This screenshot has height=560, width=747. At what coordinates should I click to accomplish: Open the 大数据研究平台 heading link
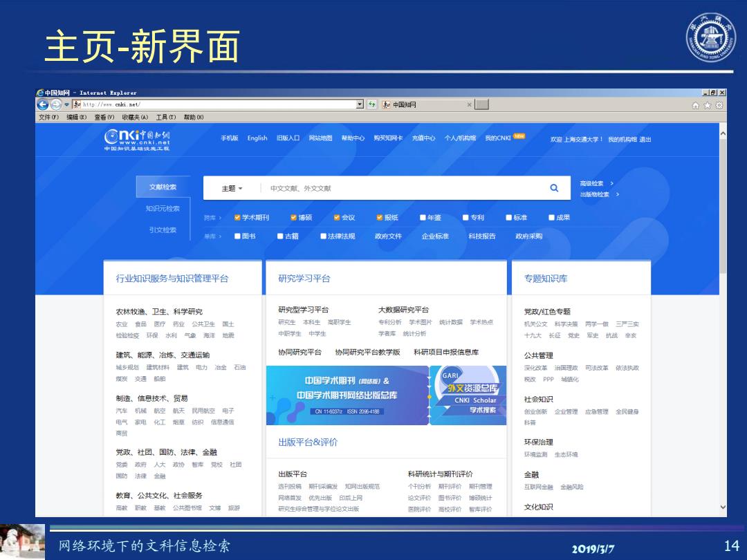click(x=403, y=310)
